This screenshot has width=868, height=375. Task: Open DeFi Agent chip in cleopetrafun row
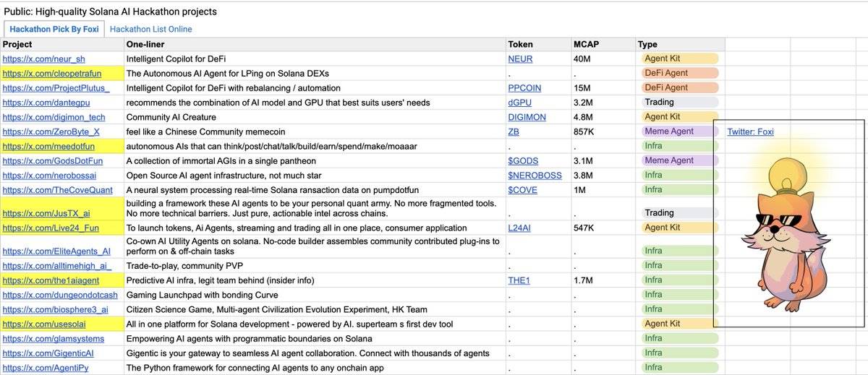678,73
